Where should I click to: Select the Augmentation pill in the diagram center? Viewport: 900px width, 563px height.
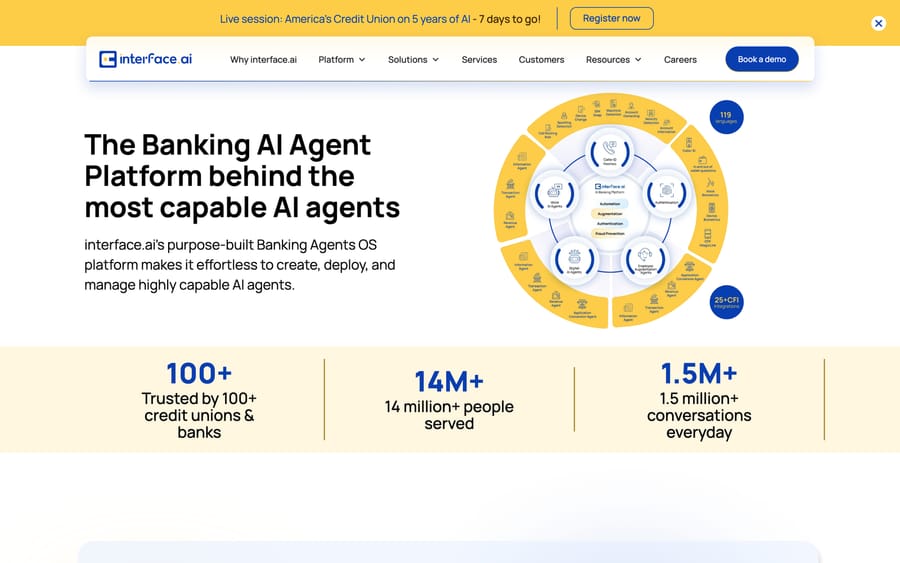[x=610, y=213]
